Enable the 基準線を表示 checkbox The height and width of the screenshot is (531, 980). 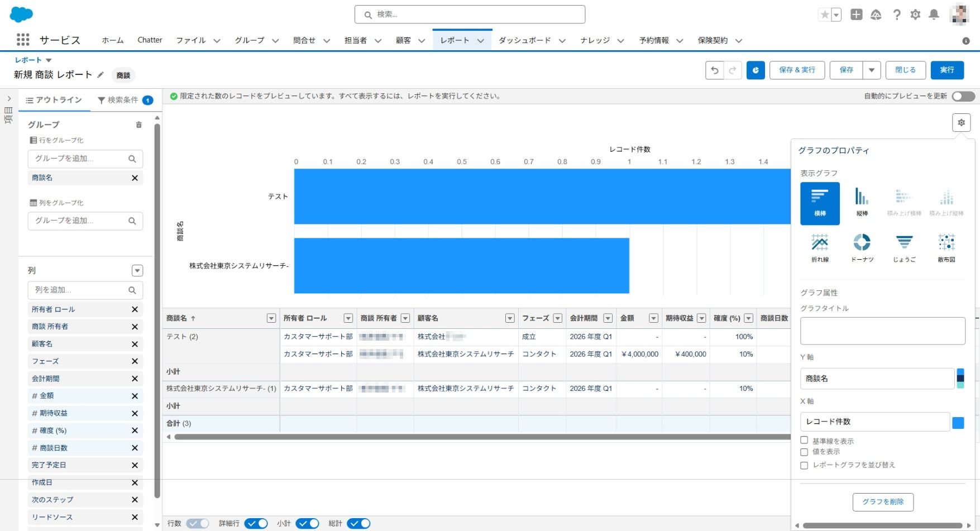coord(804,441)
